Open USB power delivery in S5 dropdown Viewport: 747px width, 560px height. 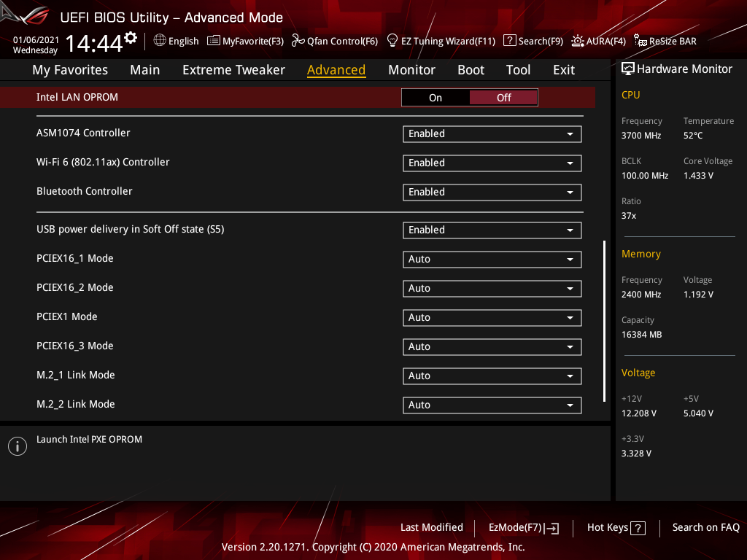tap(492, 230)
